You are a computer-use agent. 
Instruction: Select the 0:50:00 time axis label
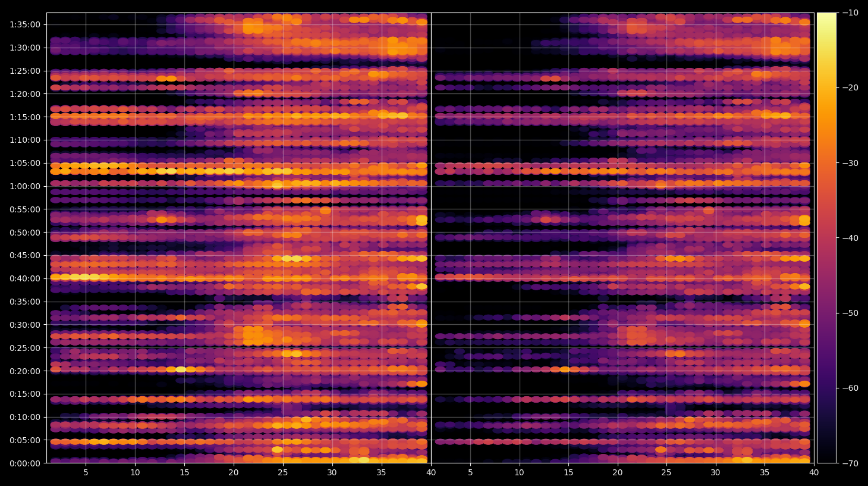coord(25,233)
